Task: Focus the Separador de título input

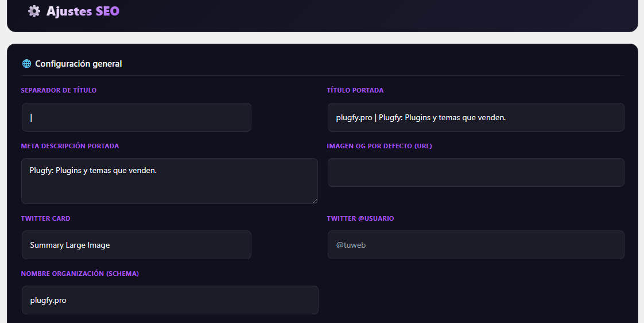Action: (x=137, y=117)
